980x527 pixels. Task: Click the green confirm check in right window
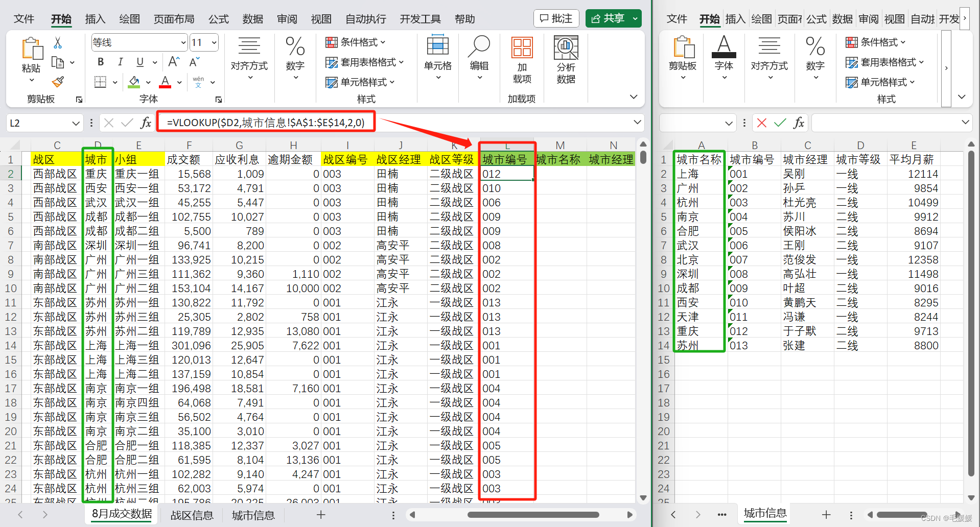(780, 123)
